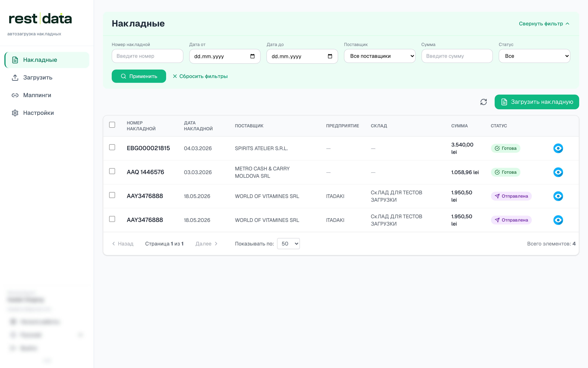Click the СКЛАД column header
This screenshot has height=368, width=588.
coord(379,126)
